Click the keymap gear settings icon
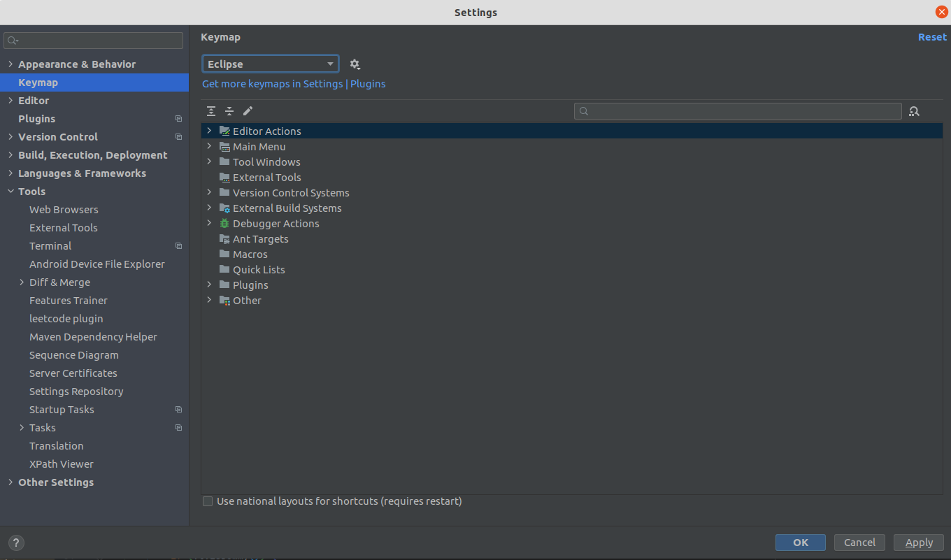The image size is (951, 560). pyautogui.click(x=355, y=64)
